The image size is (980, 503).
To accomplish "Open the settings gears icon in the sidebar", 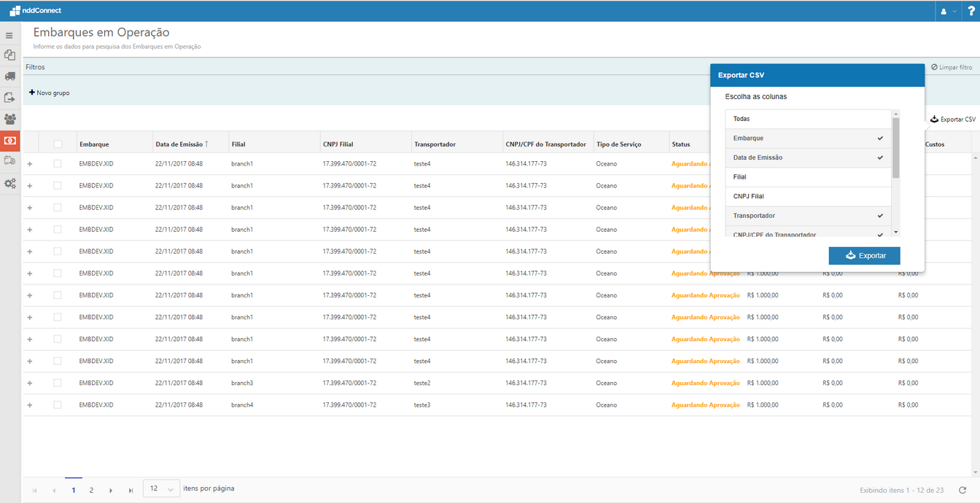I will [10, 184].
